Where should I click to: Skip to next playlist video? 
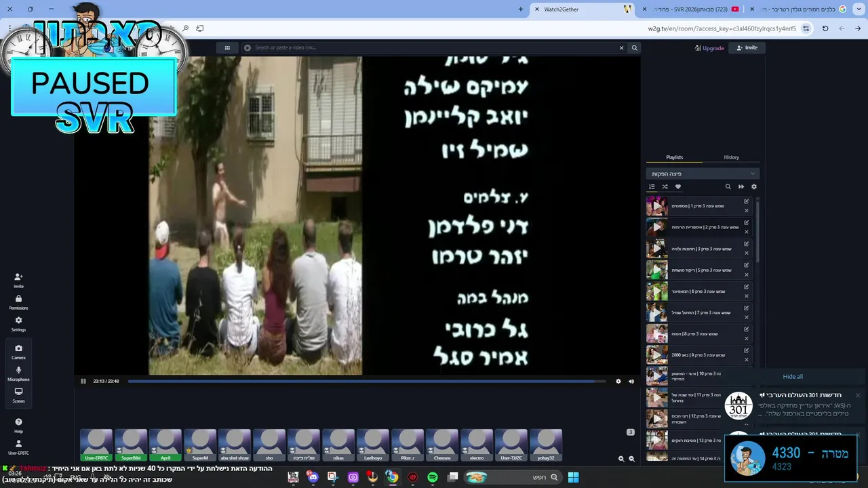741,187
